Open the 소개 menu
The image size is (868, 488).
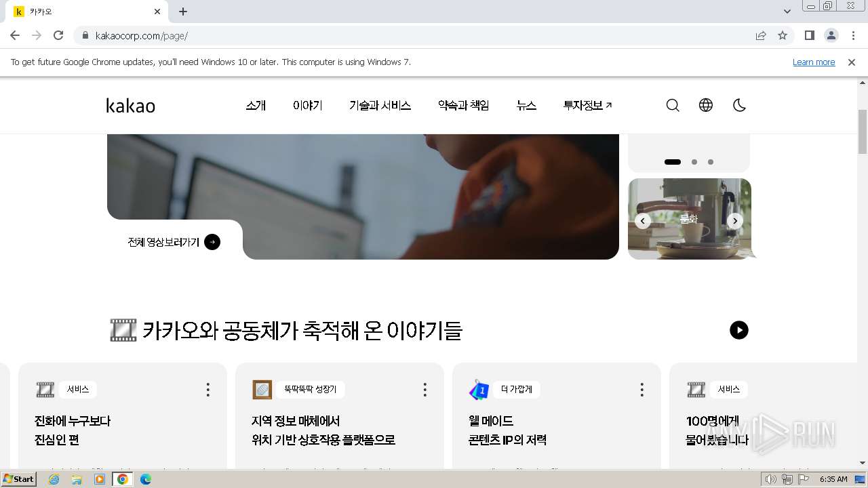click(x=256, y=106)
